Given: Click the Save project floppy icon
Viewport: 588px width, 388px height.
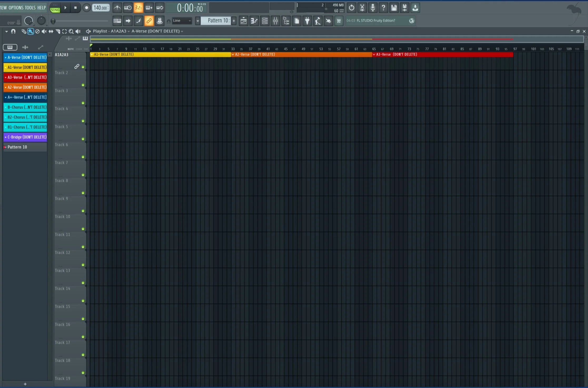Looking at the screenshot, I should point(394,8).
